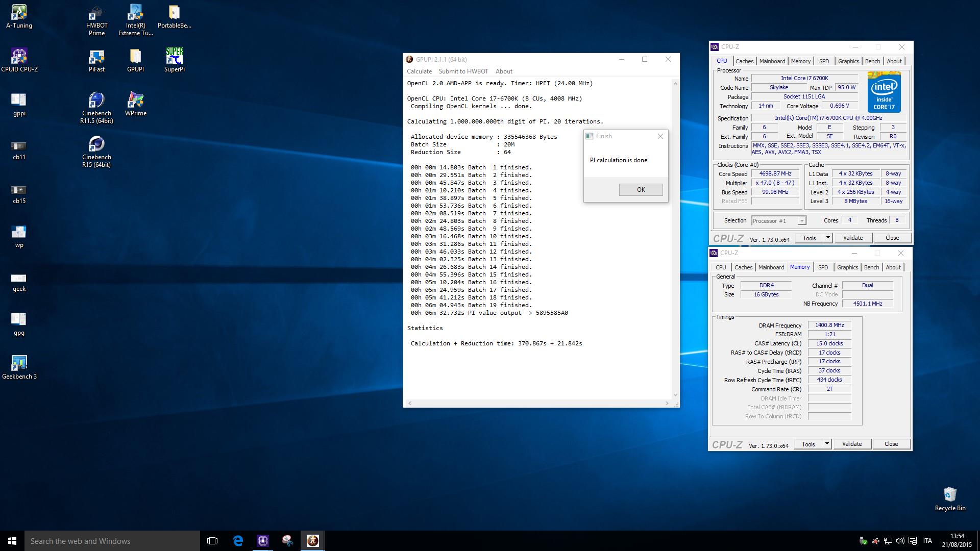The image size is (980, 551).
Task: Open the PiFast desktop shortcut
Action: [x=96, y=60]
